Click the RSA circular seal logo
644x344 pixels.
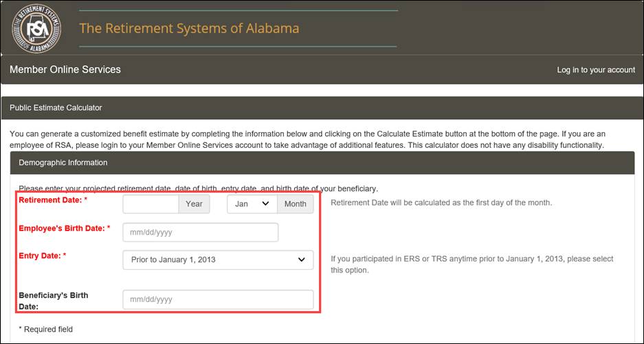(x=36, y=29)
